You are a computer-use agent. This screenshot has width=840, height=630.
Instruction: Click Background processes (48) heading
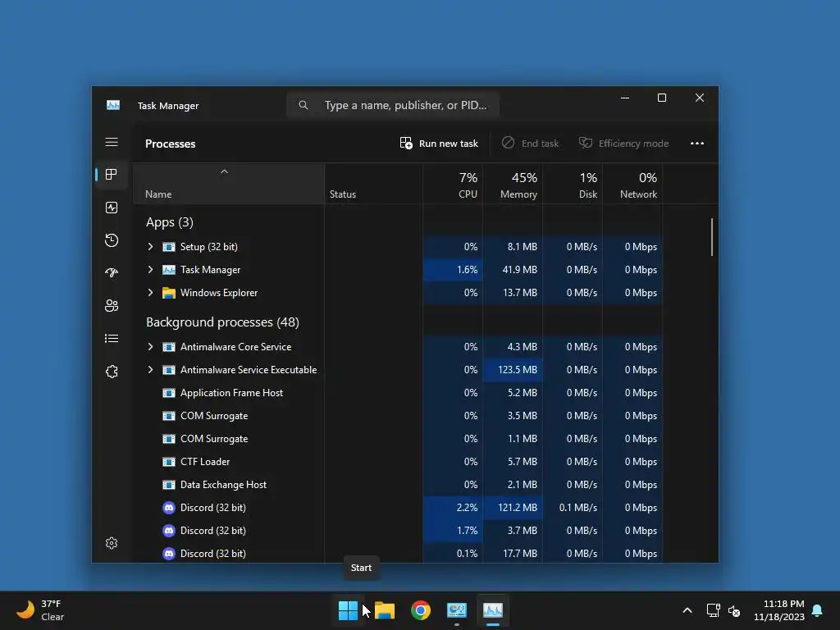222,322
